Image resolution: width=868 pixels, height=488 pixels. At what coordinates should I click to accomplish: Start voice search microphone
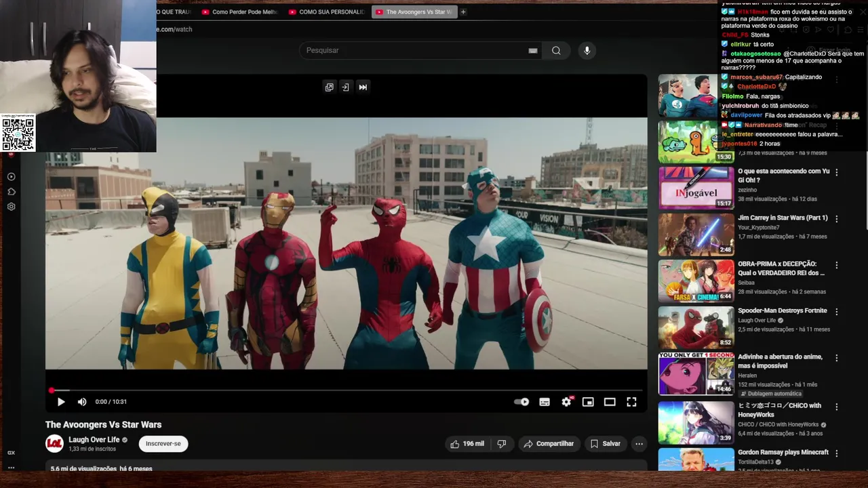click(x=587, y=50)
